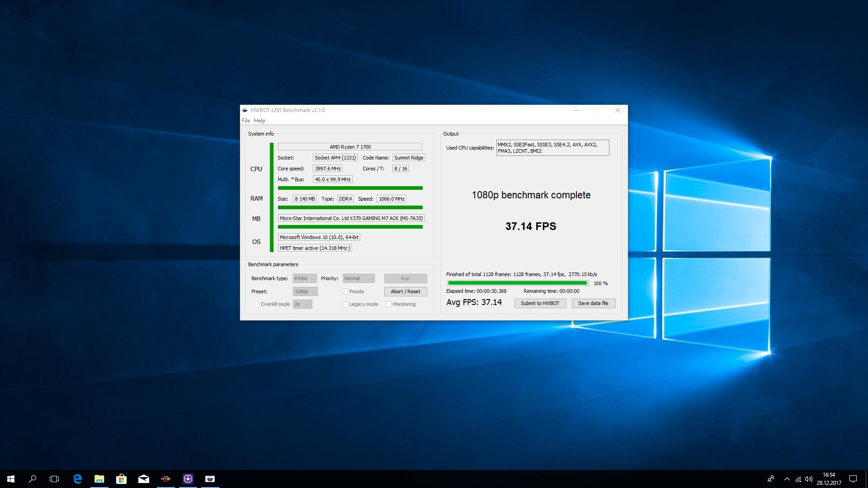Click the volume speaker tray icon
The image size is (868, 488).
click(x=809, y=479)
